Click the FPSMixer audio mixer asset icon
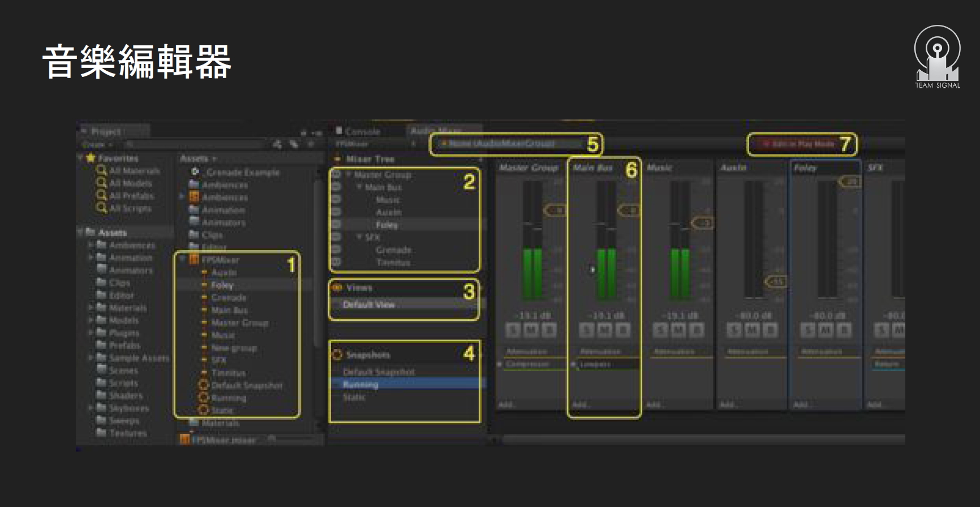This screenshot has width=980, height=507. 194,260
